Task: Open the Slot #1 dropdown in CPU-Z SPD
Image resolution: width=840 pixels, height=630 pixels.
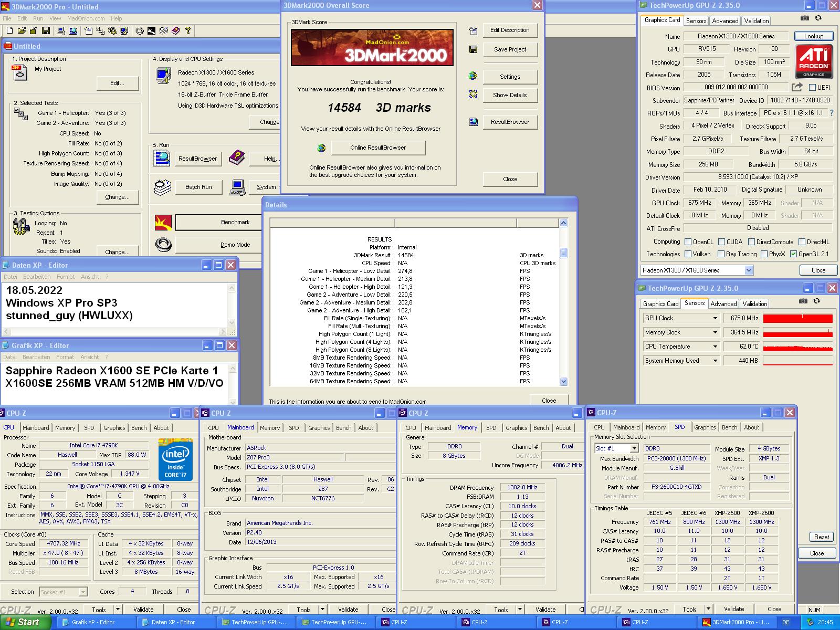Action: (634, 448)
